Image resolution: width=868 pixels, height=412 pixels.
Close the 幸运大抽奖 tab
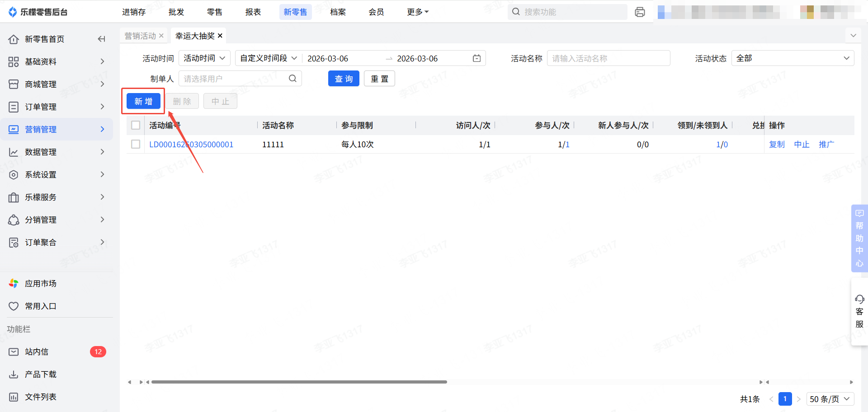[x=220, y=36]
